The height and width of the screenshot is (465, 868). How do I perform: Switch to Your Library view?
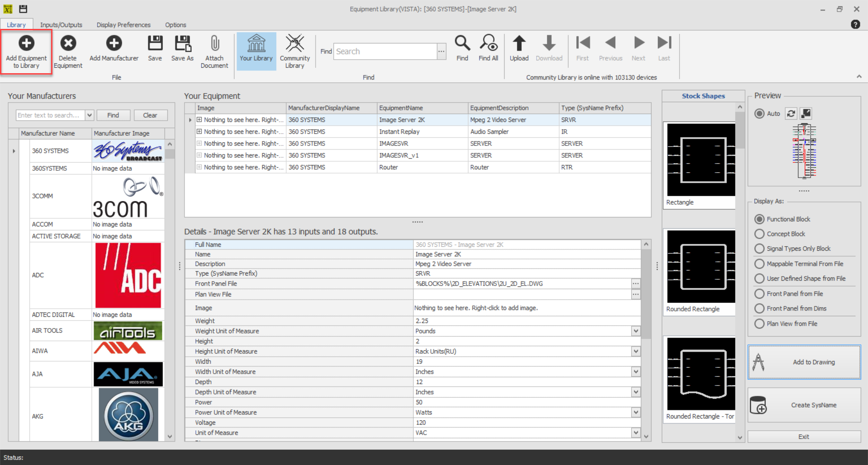[256, 51]
